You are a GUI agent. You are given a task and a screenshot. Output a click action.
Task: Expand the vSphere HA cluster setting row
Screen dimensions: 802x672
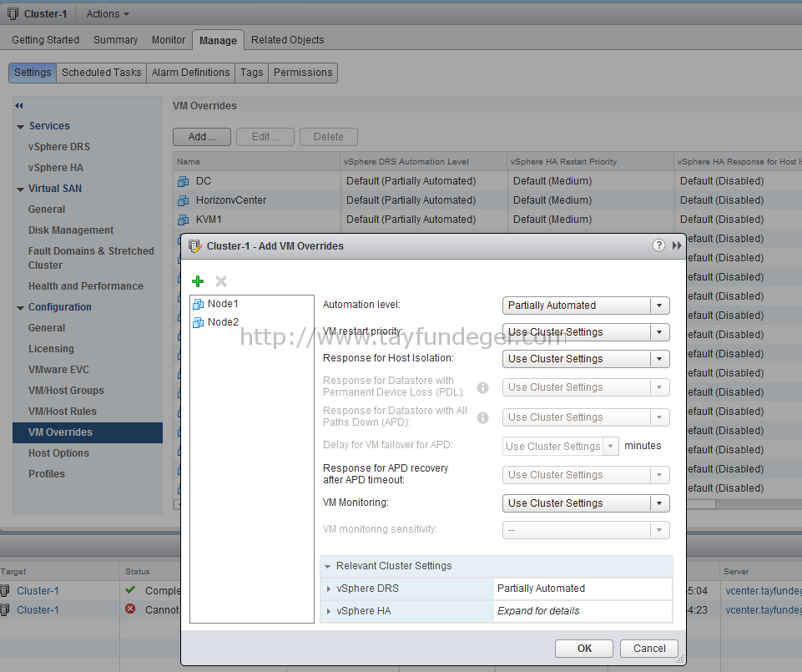click(x=328, y=612)
